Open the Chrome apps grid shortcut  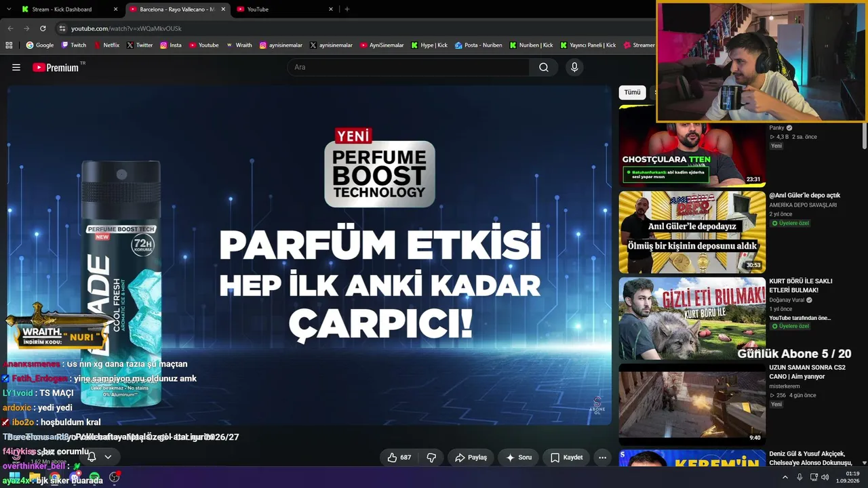(x=9, y=45)
